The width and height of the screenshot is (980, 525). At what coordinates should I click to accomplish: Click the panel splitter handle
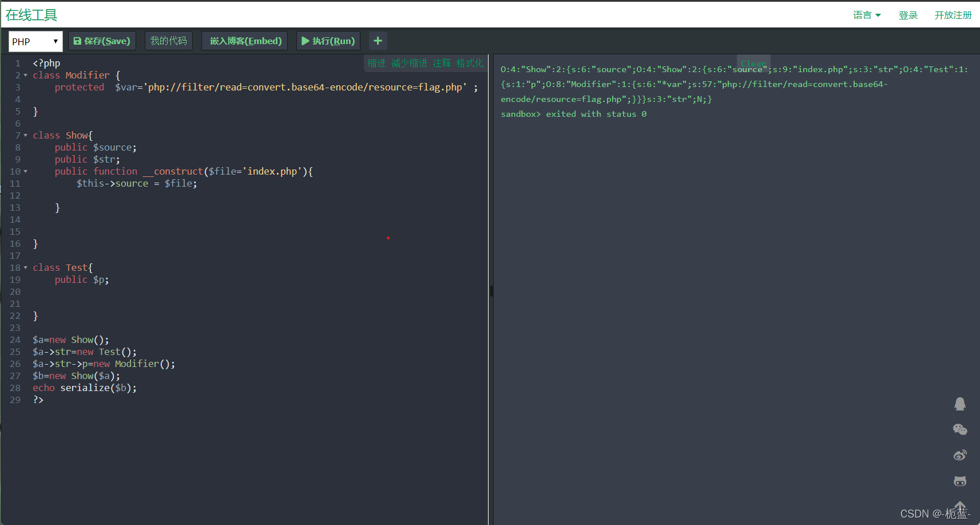pos(491,291)
